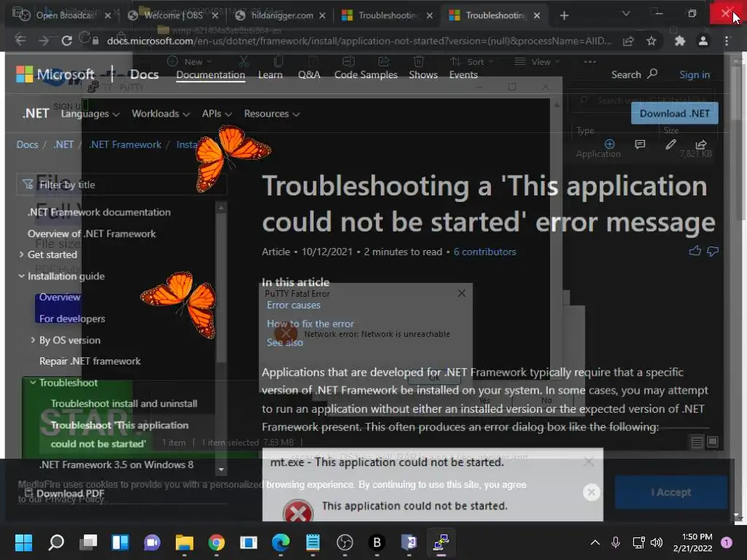Click the Docs breadcrumb link
The width and height of the screenshot is (747, 560).
pyautogui.click(x=27, y=145)
